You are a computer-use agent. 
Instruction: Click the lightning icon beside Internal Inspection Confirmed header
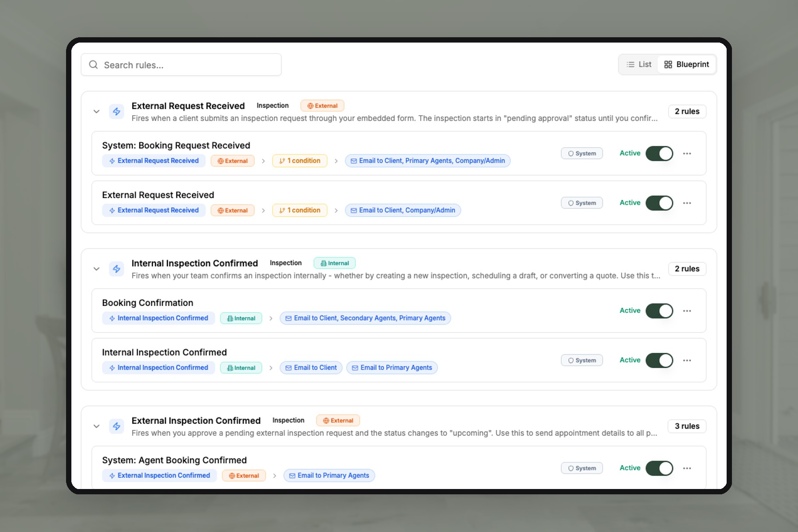click(x=117, y=269)
